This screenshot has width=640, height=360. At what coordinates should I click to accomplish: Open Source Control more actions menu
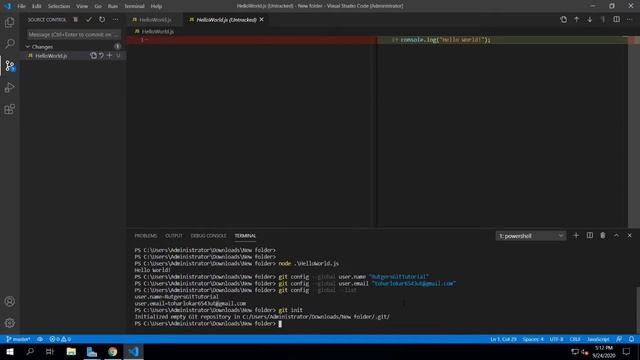(x=116, y=20)
